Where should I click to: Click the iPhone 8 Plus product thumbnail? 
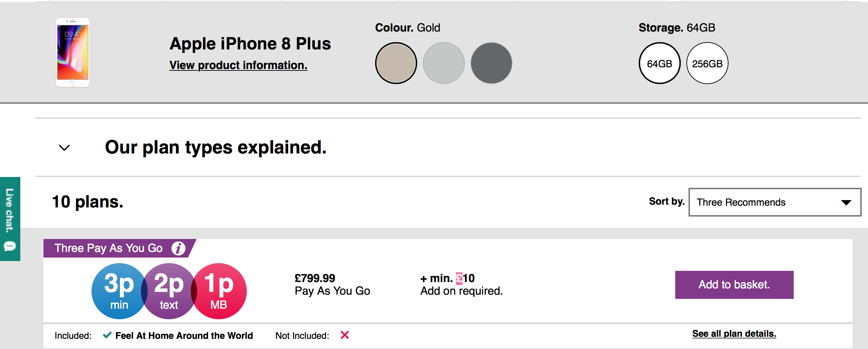(x=73, y=53)
